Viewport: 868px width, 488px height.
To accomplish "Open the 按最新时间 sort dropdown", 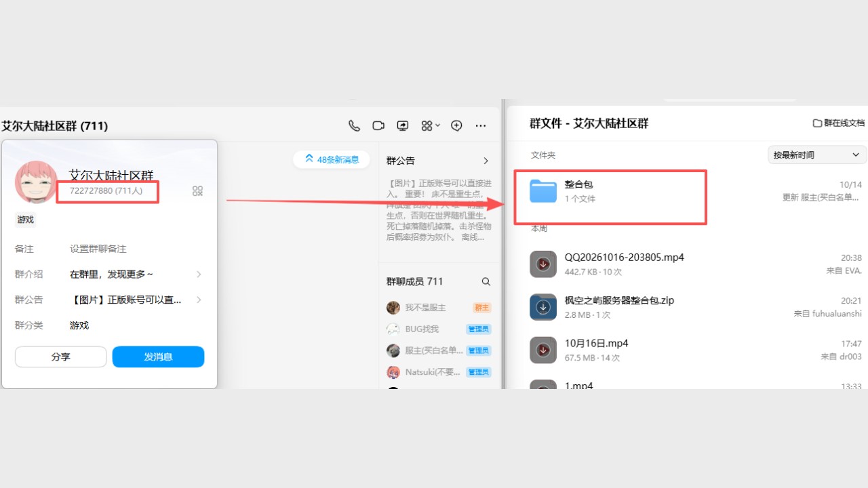I will click(x=817, y=155).
